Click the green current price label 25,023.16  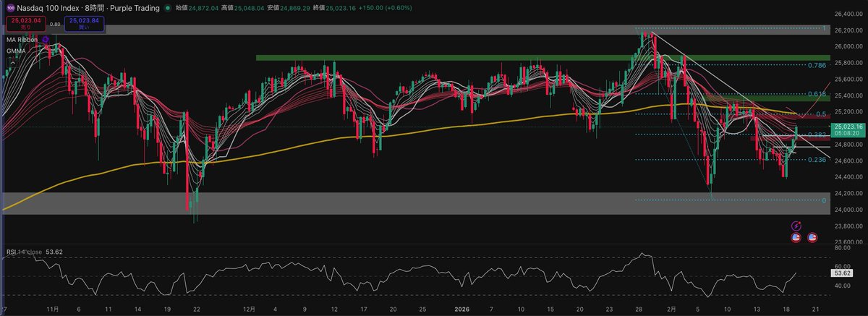(850, 126)
